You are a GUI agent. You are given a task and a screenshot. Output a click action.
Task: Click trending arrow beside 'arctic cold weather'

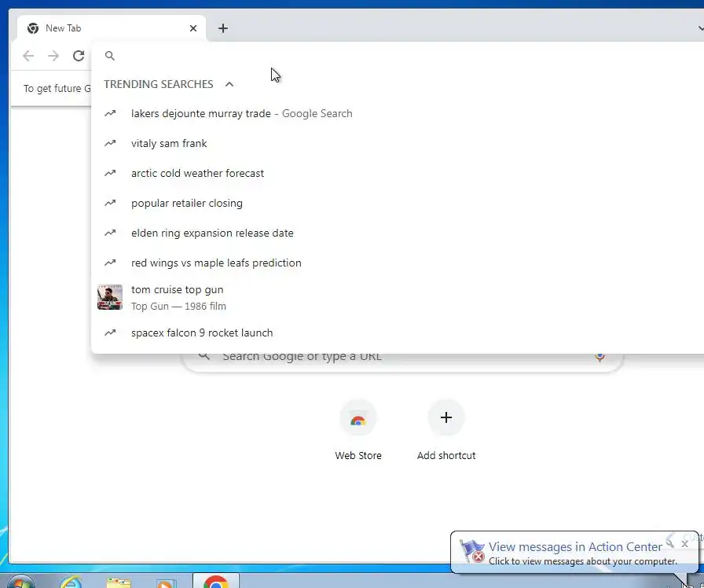pos(110,174)
